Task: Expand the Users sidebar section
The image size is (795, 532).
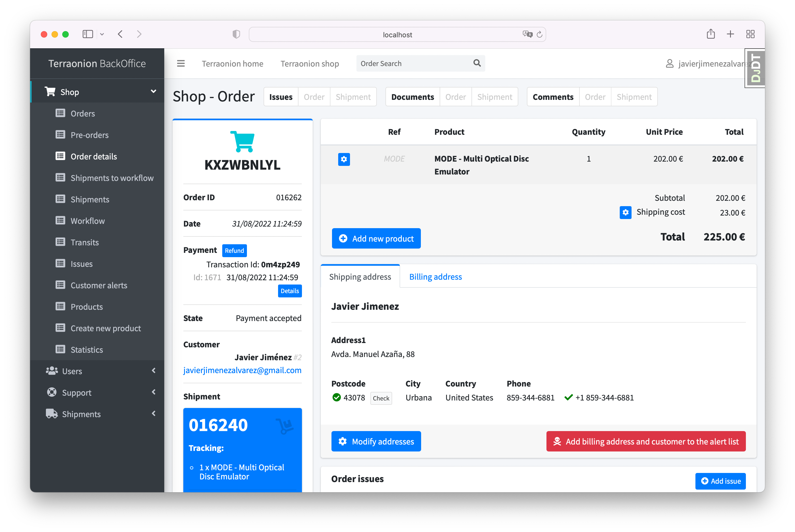Action: (x=154, y=371)
